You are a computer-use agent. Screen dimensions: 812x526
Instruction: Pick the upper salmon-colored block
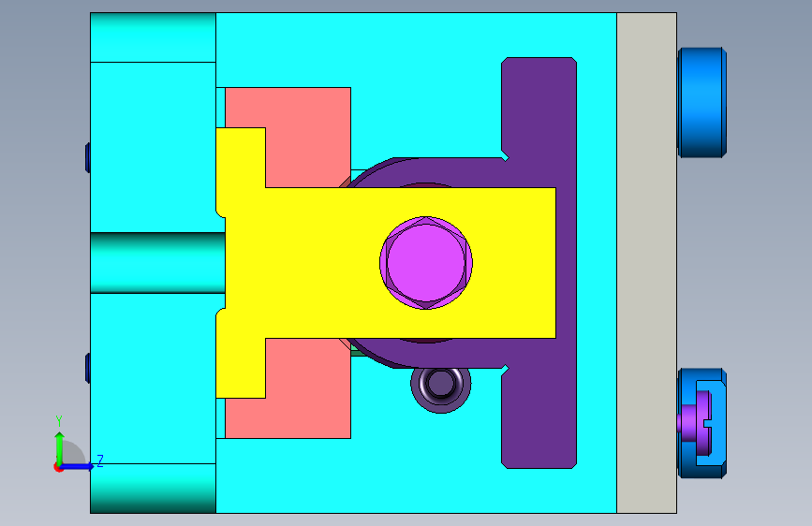pos(309,138)
